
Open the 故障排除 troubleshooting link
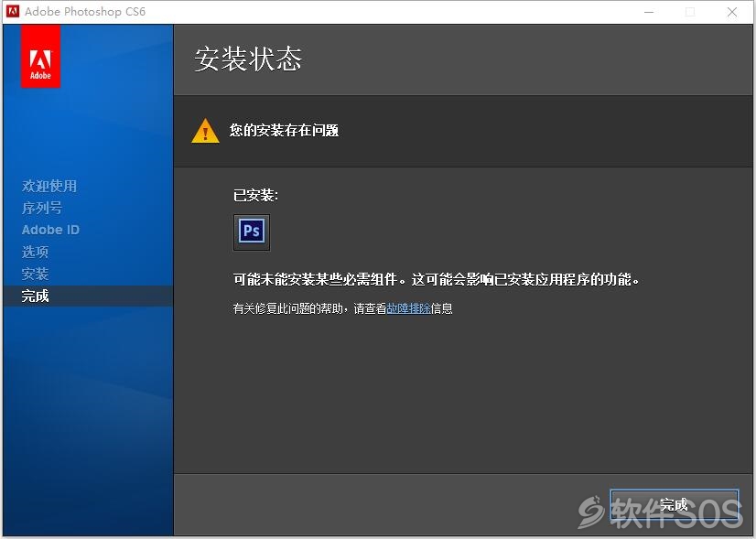[x=408, y=308]
